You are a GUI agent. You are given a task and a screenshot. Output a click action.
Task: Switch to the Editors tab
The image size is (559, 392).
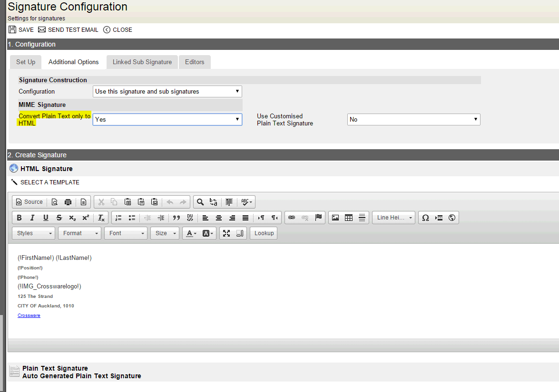coord(194,62)
